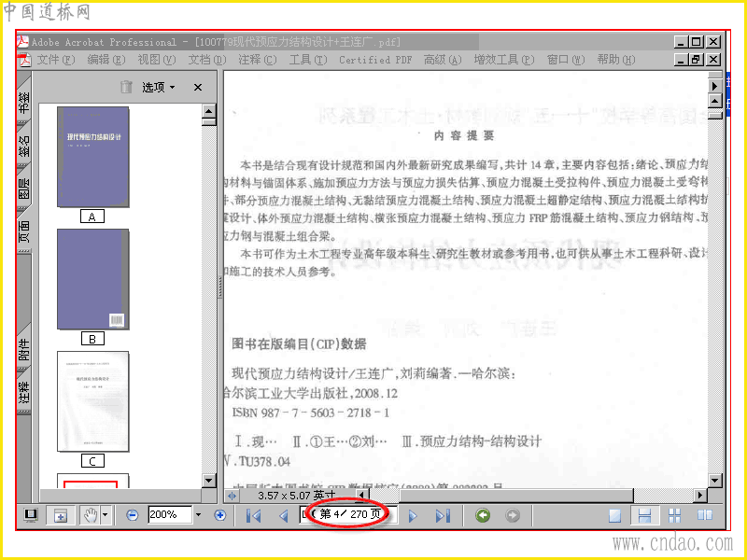Image resolution: width=747 pixels, height=560 pixels.
Task: Switch to continuous page layout
Action: (x=644, y=516)
